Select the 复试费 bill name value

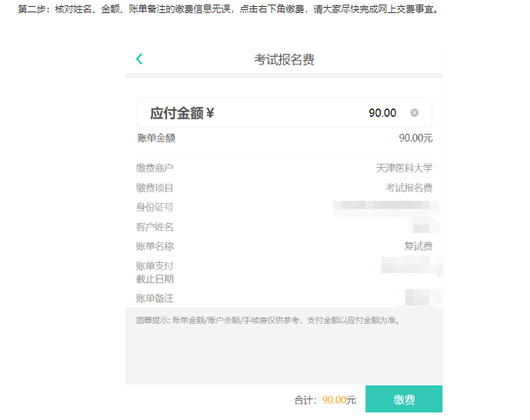418,246
